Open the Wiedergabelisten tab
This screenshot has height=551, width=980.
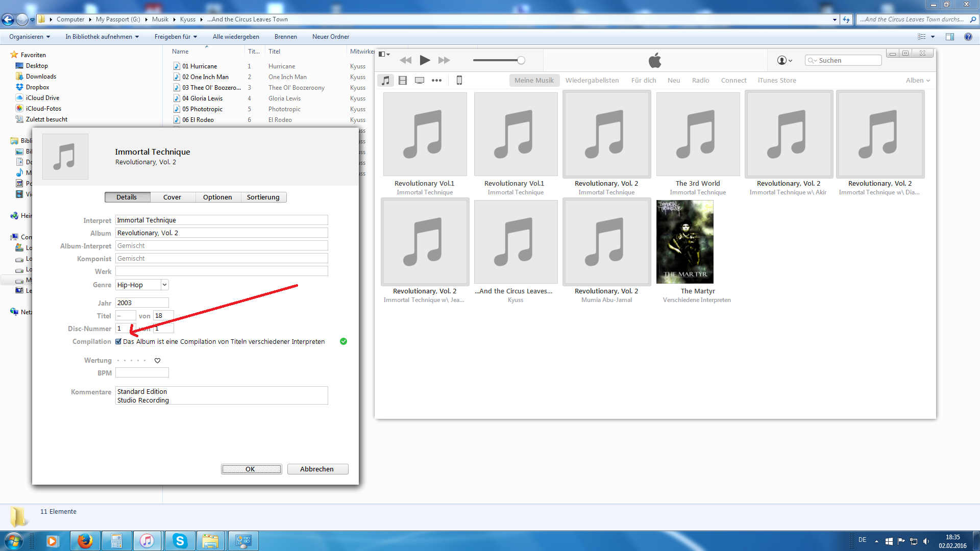pyautogui.click(x=592, y=80)
